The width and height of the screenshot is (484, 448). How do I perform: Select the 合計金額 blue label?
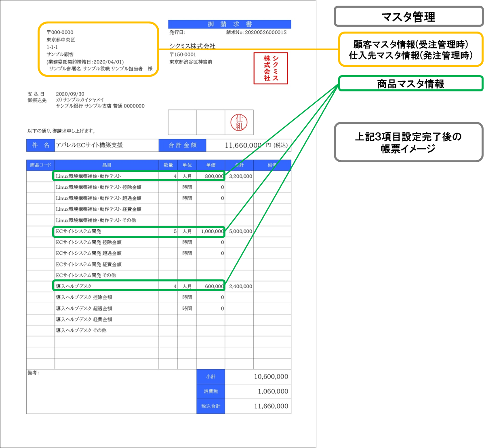pos(183,145)
